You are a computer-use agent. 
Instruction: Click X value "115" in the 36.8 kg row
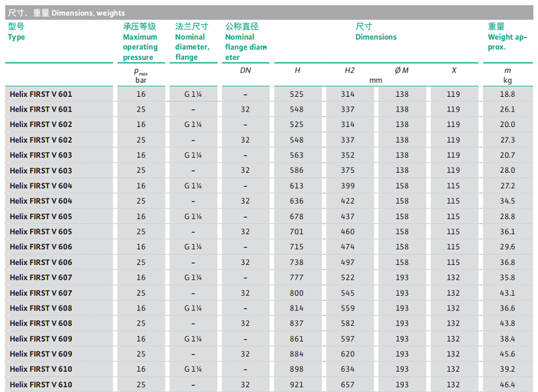tap(453, 262)
